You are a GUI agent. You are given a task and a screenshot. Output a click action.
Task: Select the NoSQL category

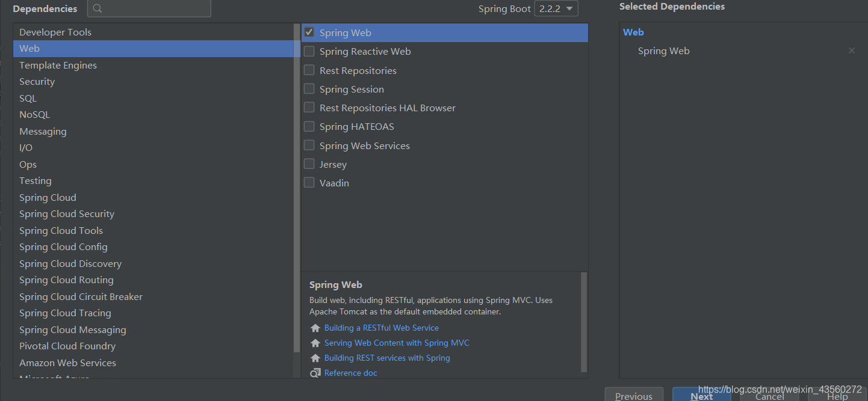click(153, 115)
